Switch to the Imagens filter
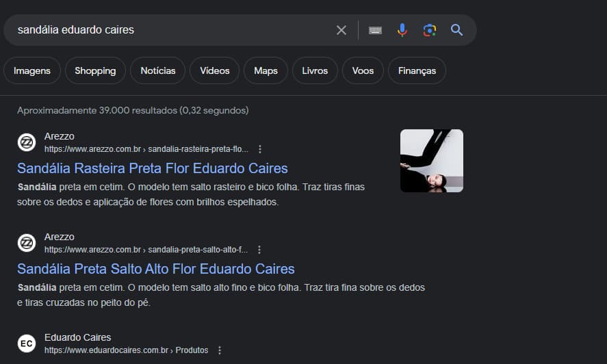607x364 pixels. [x=32, y=70]
